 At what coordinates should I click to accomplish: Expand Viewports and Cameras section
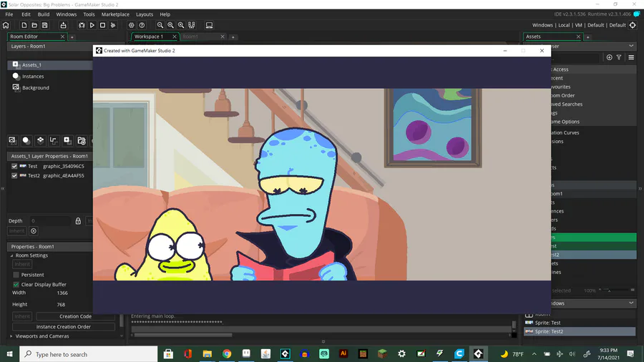coord(11,336)
